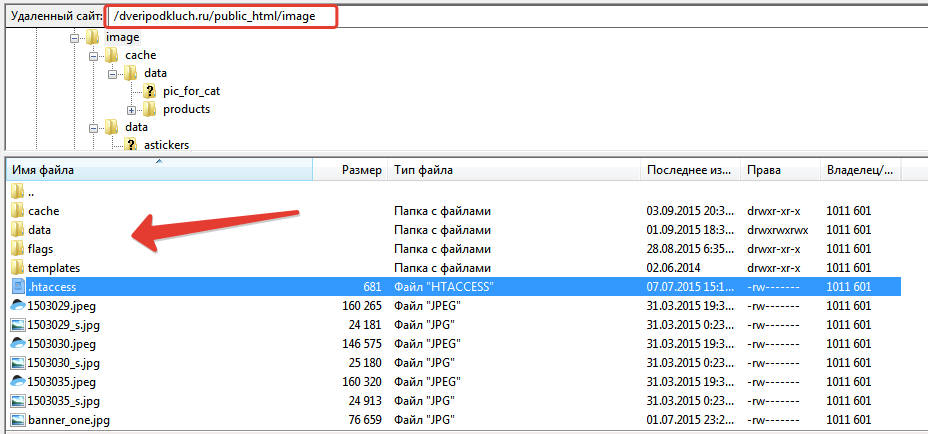Sort by the Владелец column header
Viewport: 928px width, 434px height.
pyautogui.click(x=861, y=171)
